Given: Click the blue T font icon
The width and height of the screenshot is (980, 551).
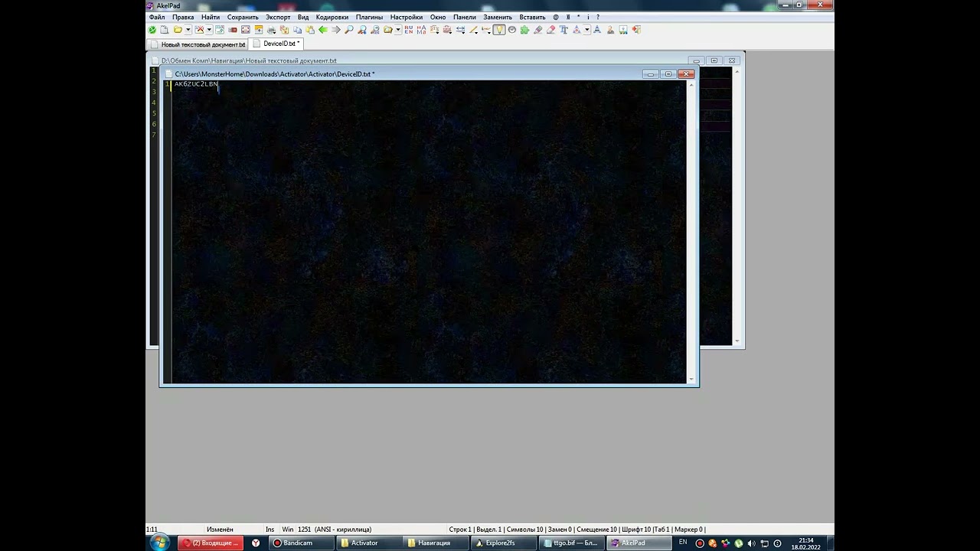Looking at the screenshot, I should (563, 30).
